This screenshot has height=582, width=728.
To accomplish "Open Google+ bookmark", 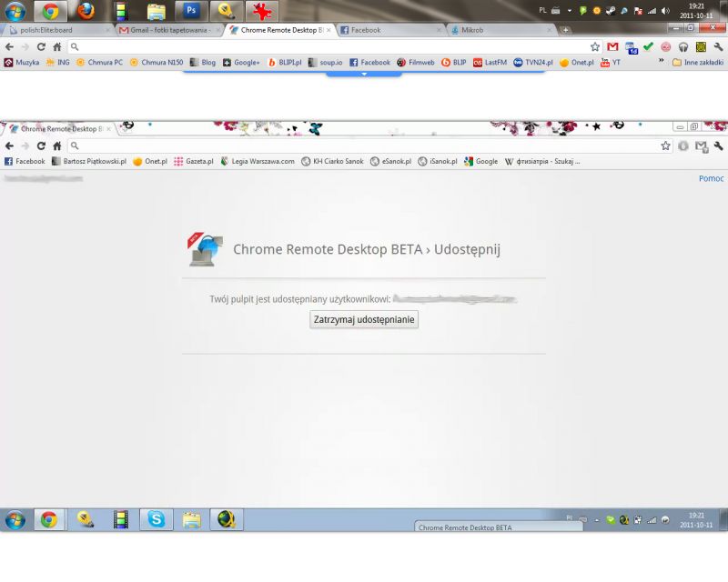I will [241, 62].
